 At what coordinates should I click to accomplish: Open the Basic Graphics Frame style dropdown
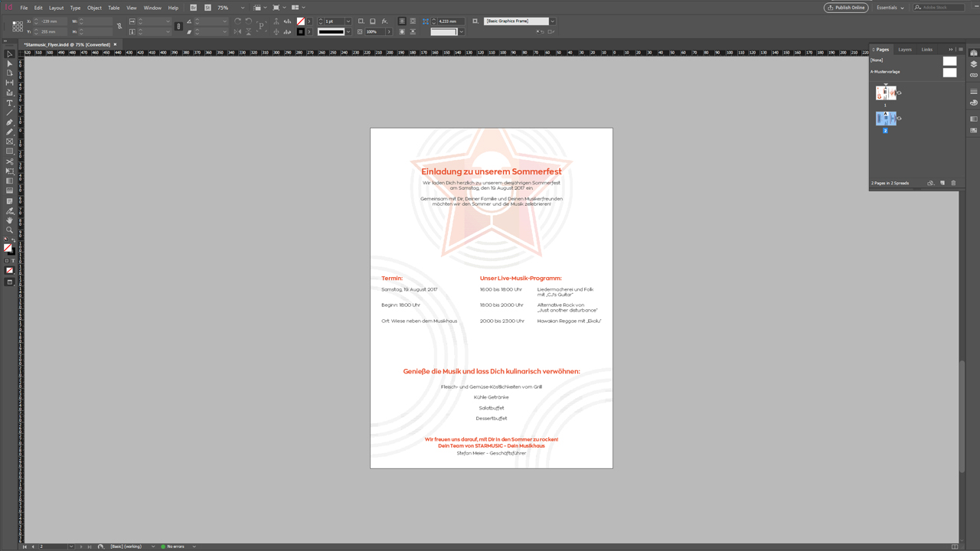click(x=552, y=21)
